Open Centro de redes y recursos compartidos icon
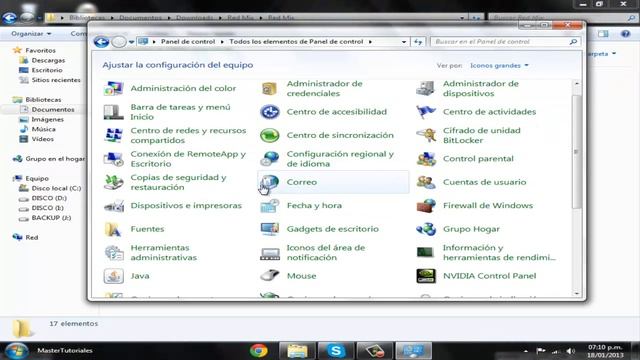640x360 pixels. [x=113, y=135]
